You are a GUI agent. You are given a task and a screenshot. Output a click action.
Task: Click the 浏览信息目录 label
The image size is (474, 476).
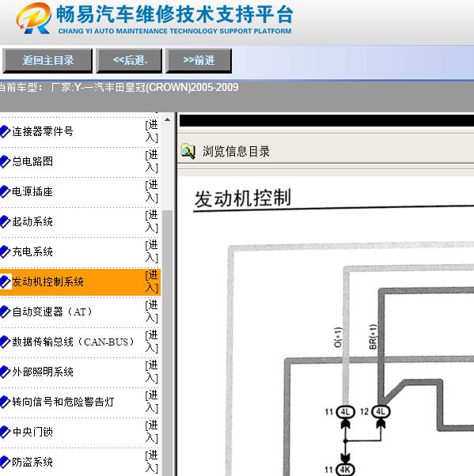[x=236, y=152]
